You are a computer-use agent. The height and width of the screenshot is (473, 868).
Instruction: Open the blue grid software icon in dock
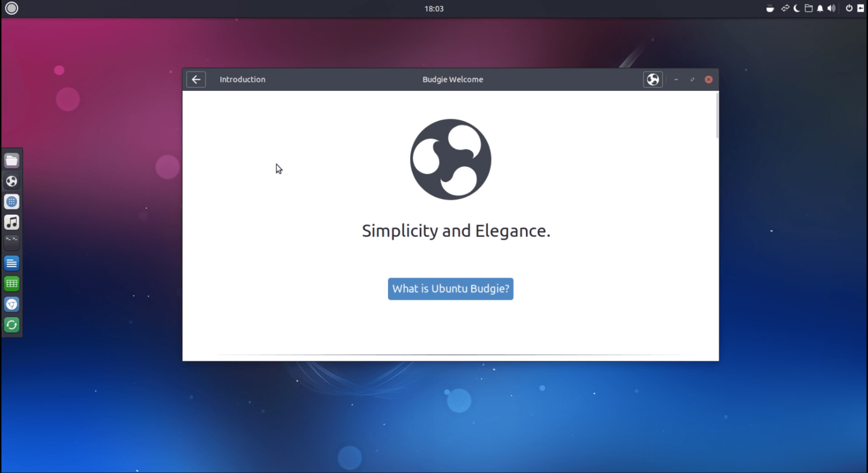coord(12,202)
